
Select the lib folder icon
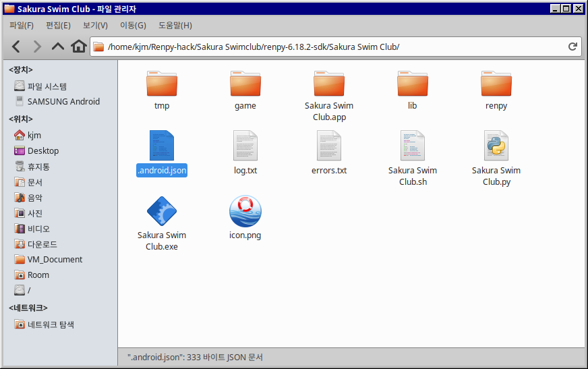[x=413, y=83]
